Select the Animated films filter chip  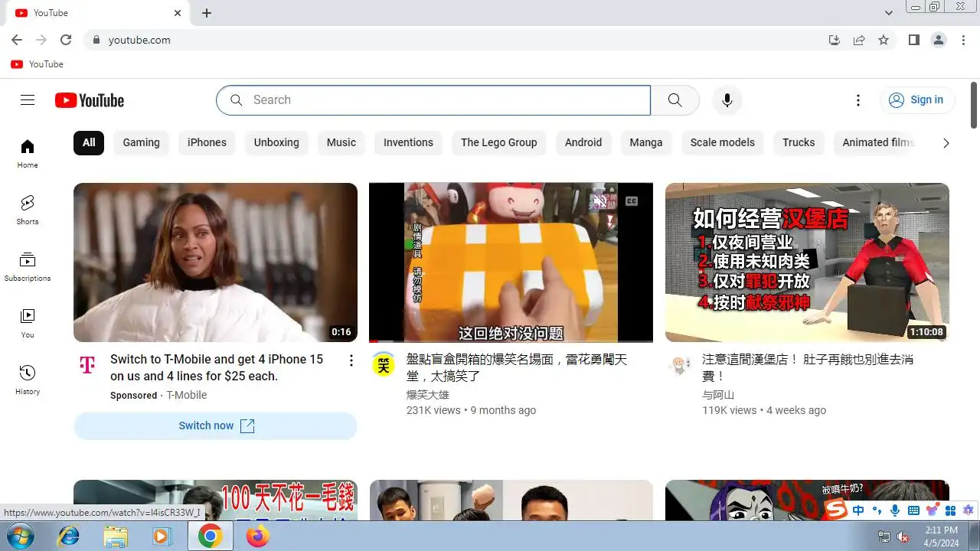877,142
